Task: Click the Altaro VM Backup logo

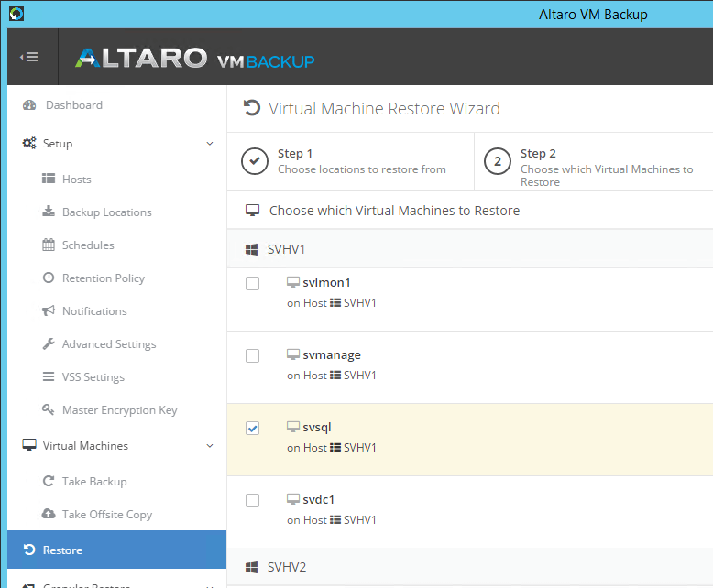Action: coord(194,59)
